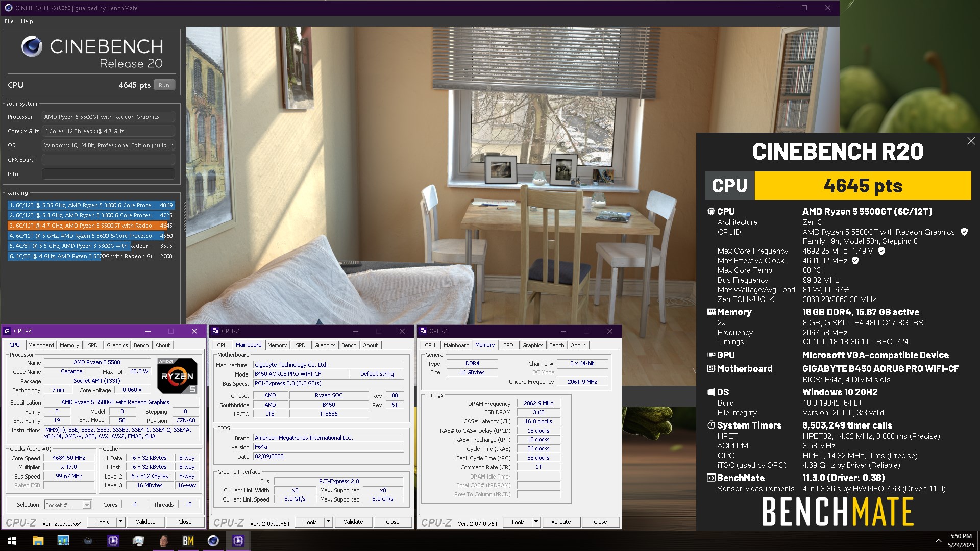Image resolution: width=980 pixels, height=551 pixels.
Task: Click Tools button in first CPU-Z window
Action: coord(103,522)
